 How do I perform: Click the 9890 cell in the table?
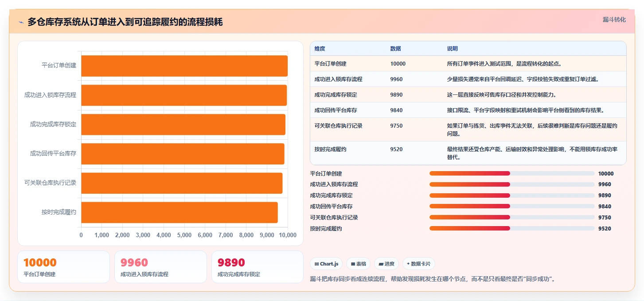tap(396, 95)
